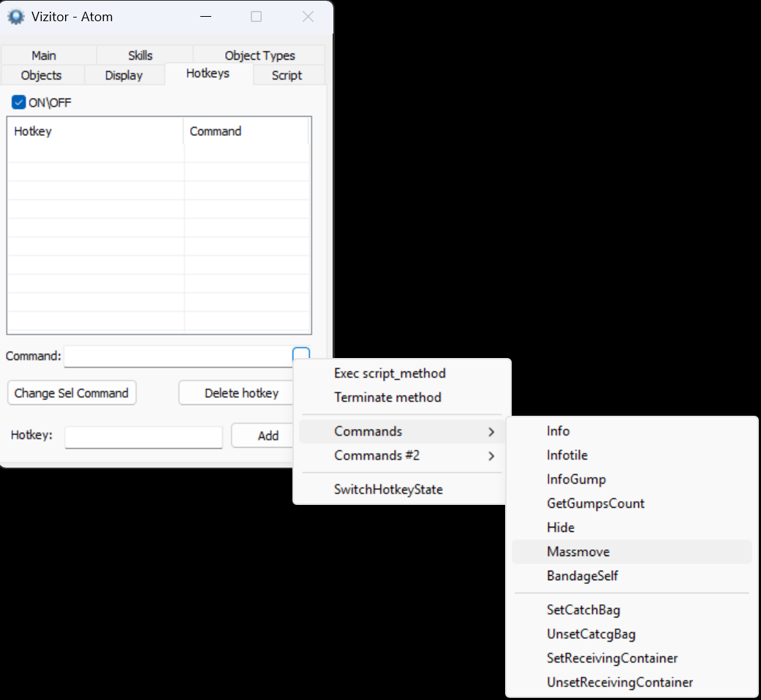
Task: Select the Hotkeys tab
Action: 208,73
